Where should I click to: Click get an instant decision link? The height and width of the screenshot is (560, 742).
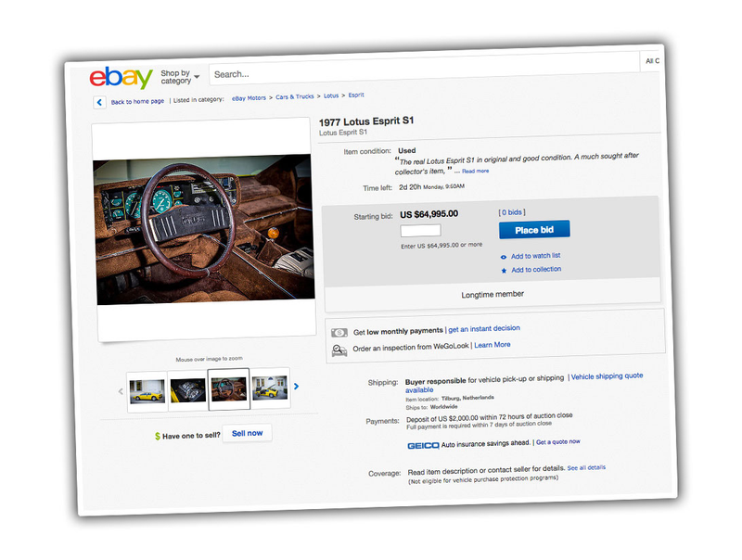pos(483,329)
